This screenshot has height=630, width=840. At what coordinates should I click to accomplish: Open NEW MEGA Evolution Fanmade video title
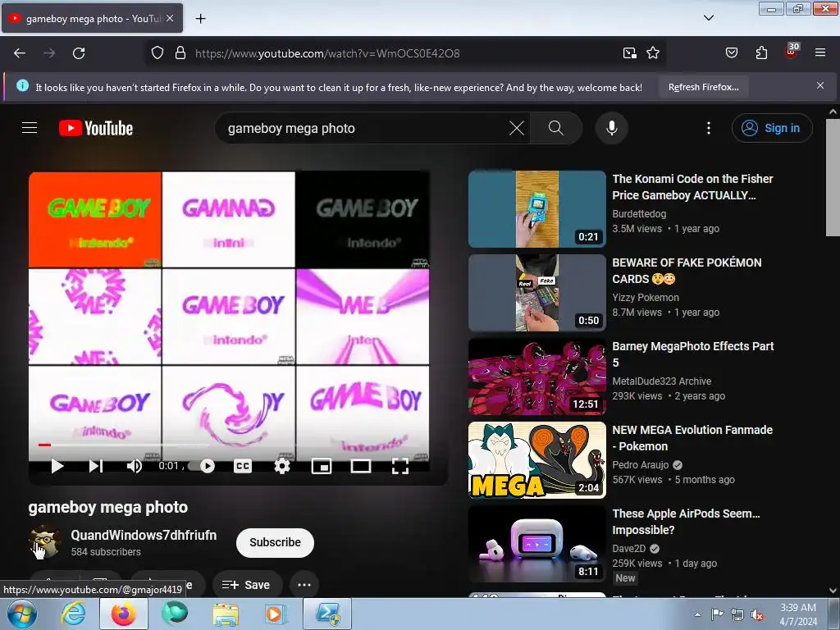point(692,438)
